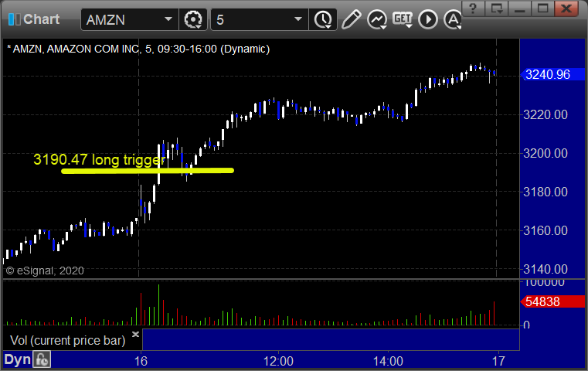Click the 17 date axis label
The image size is (588, 371).
click(x=498, y=361)
